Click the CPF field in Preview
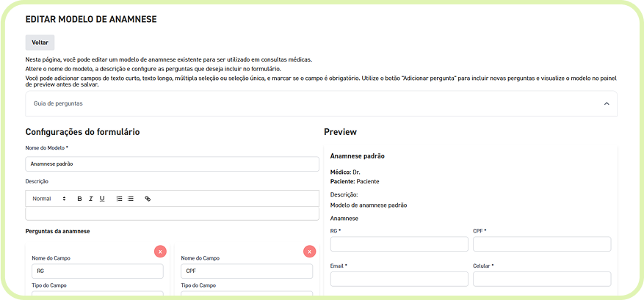Viewport: 644px width, 300px height. pos(542,244)
